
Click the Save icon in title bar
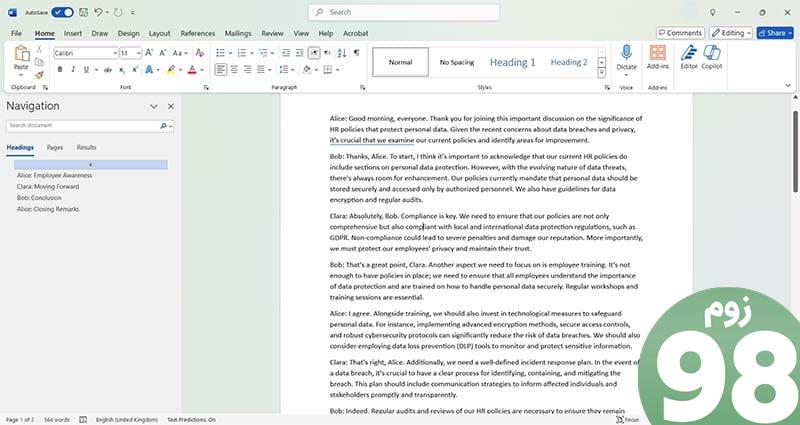pos(83,12)
